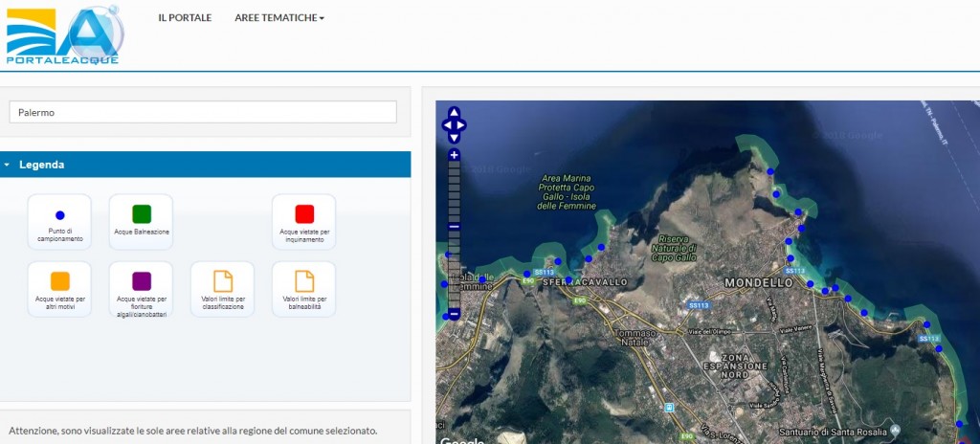Screen dimensions: 980x444
Task: Zoom in with the map plus button
Action: 455,154
